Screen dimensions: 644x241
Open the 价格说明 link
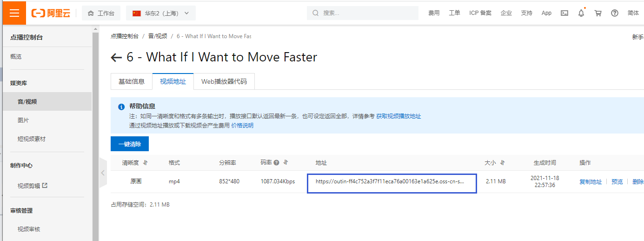pyautogui.click(x=242, y=126)
